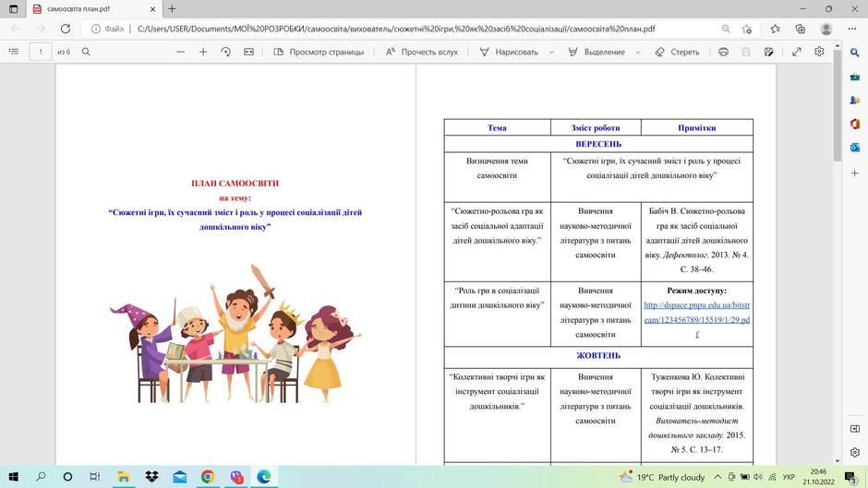Enter full screen mode via arrows icon

coord(797,52)
